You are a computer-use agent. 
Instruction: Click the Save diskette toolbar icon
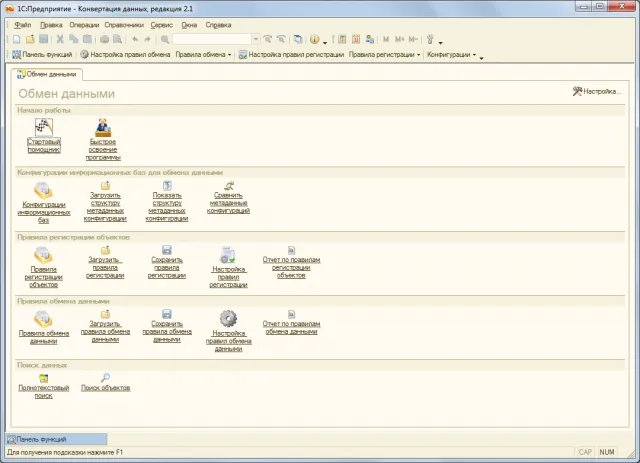pyautogui.click(x=44, y=39)
